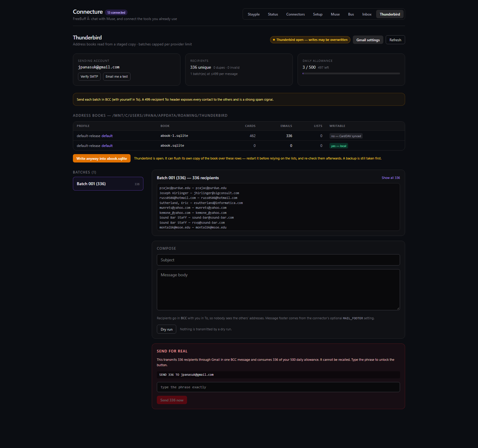478x448 pixels.
Task: Click Show all 336 link
Action: coord(391,178)
